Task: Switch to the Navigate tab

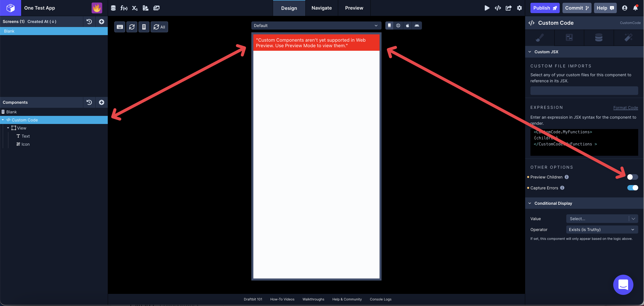Action: pyautogui.click(x=321, y=8)
